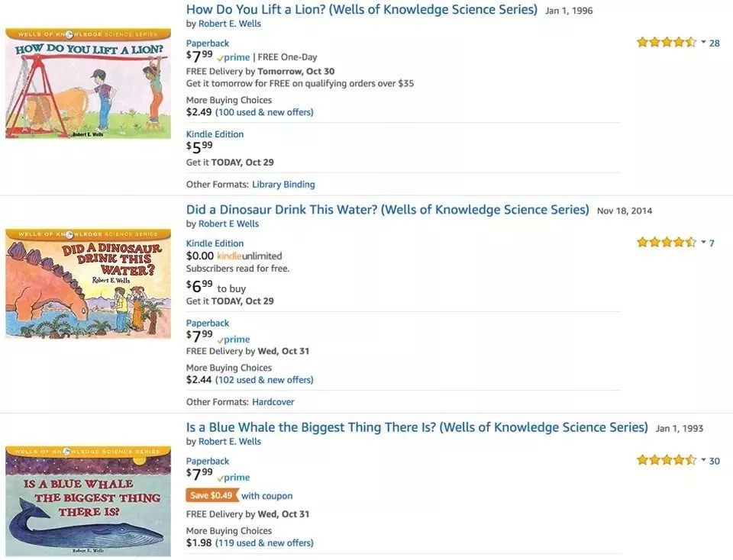Click Prime badge beside Lion paperback price

pyautogui.click(x=234, y=57)
